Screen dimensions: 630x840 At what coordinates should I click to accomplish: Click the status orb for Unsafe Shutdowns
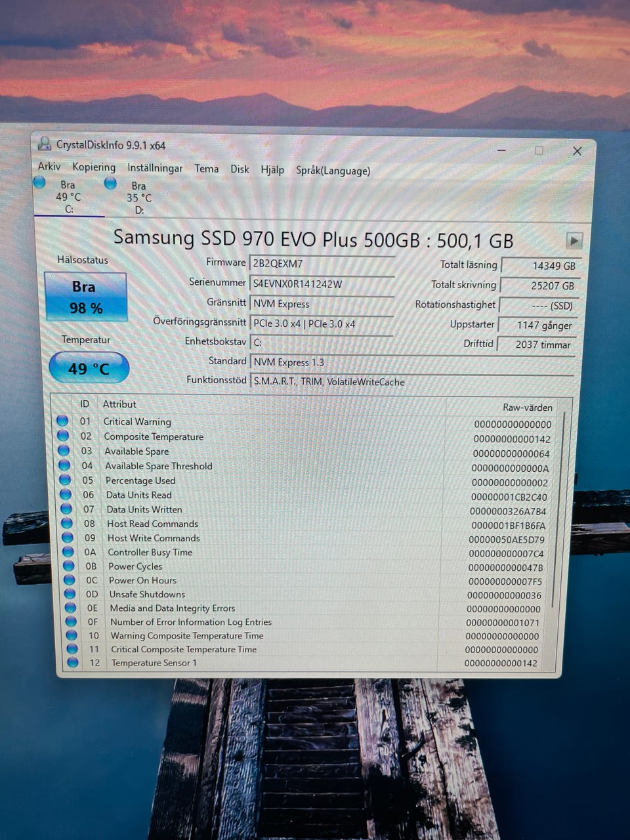[70, 594]
